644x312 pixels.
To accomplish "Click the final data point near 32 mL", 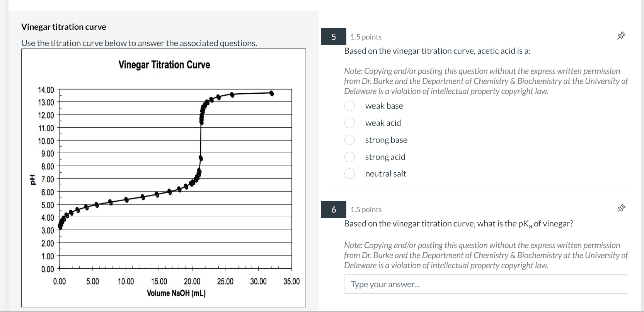I will pos(272,93).
